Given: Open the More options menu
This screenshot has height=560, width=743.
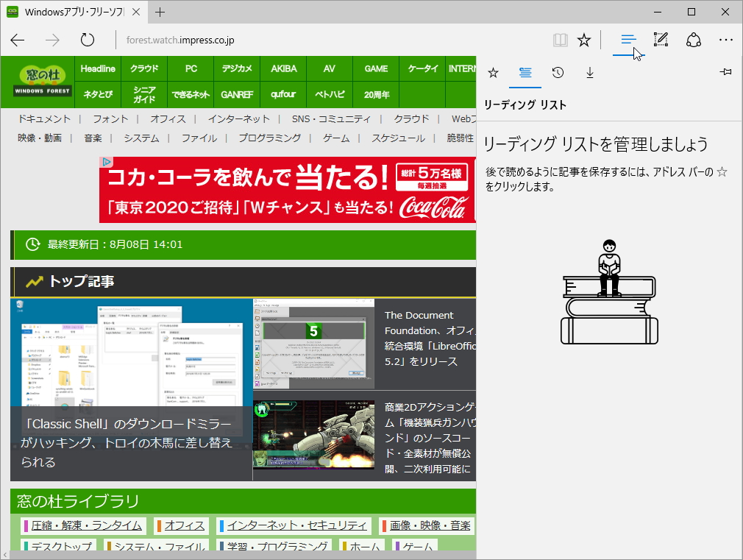Looking at the screenshot, I should (x=726, y=40).
